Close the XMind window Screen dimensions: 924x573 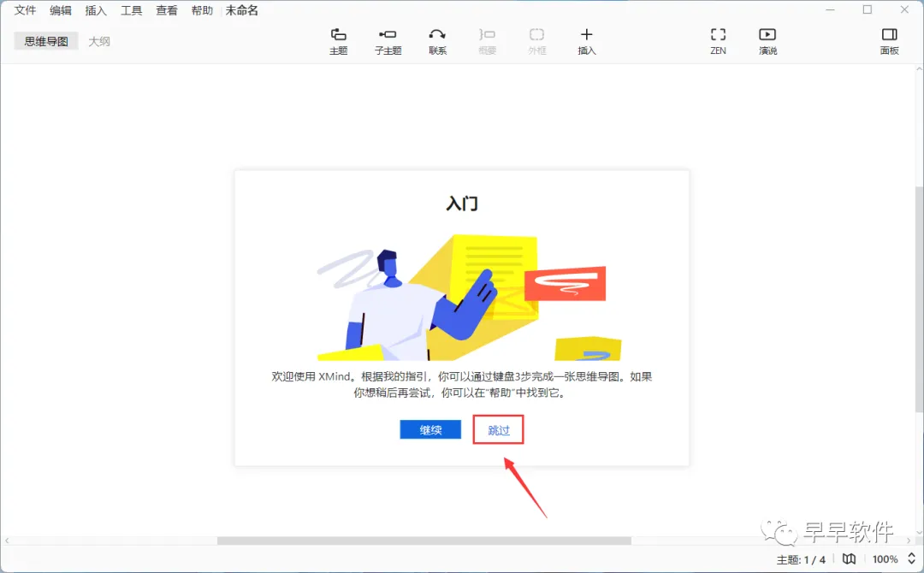point(904,9)
